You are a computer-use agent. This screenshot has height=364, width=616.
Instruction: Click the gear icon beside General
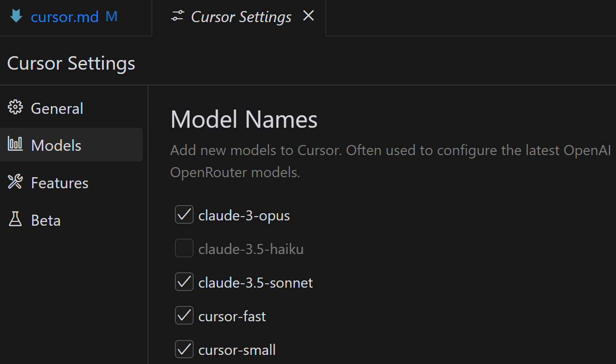tap(15, 108)
